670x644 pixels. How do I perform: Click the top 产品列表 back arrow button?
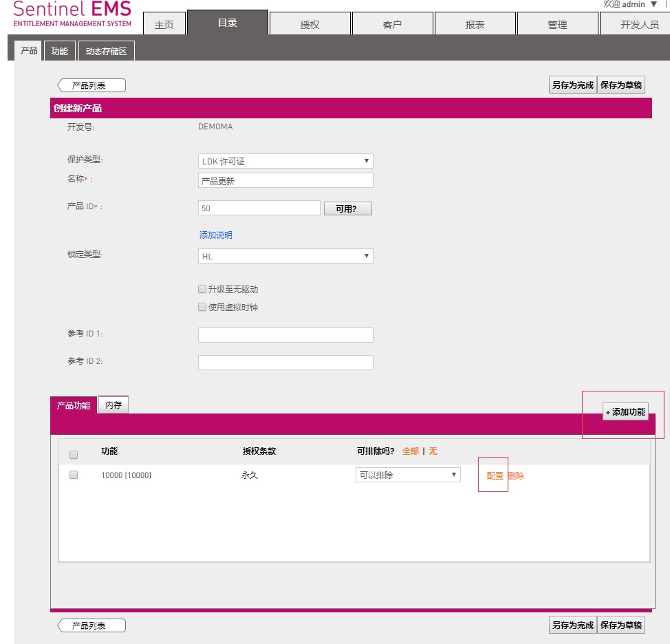[91, 85]
